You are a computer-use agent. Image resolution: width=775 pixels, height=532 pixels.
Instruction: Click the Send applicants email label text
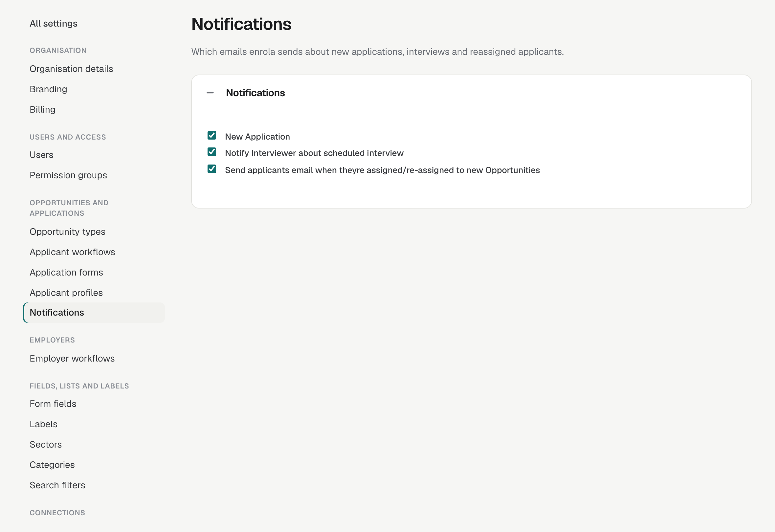383,170
